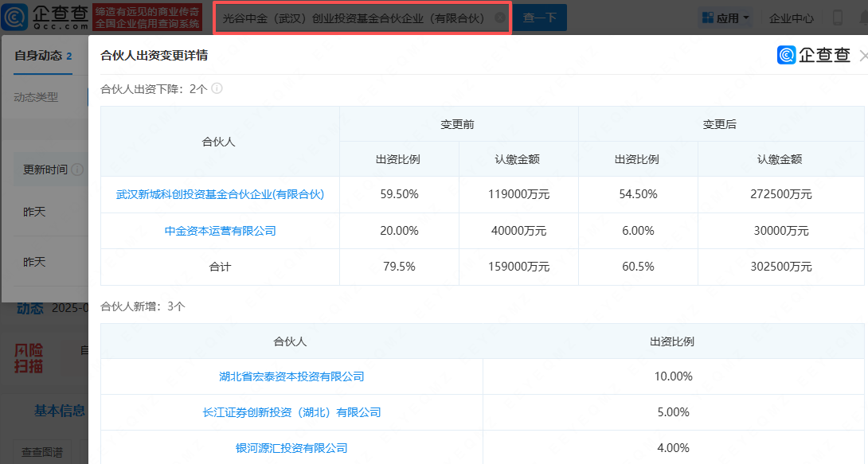868x464 pixels.
Task: Open the info icon beside 合伙人出资下降
Action: pos(217,88)
